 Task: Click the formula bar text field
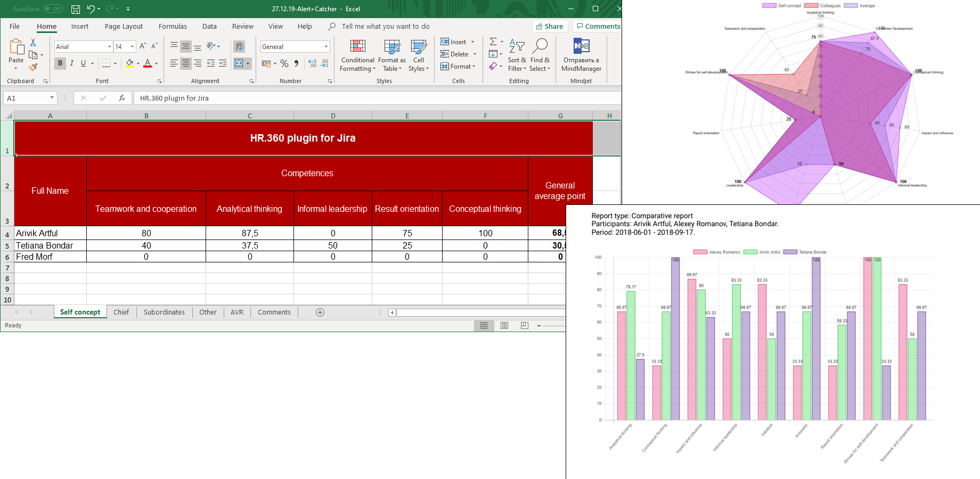click(x=377, y=98)
